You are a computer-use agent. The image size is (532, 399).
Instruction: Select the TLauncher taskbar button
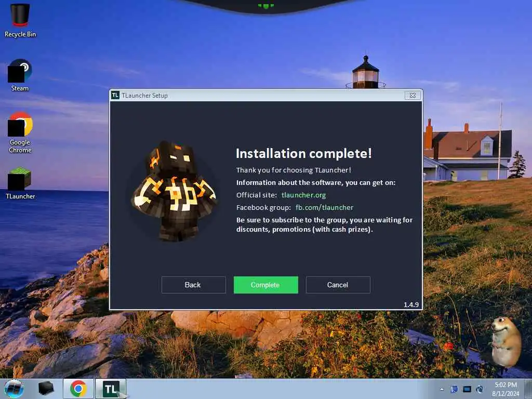click(111, 389)
